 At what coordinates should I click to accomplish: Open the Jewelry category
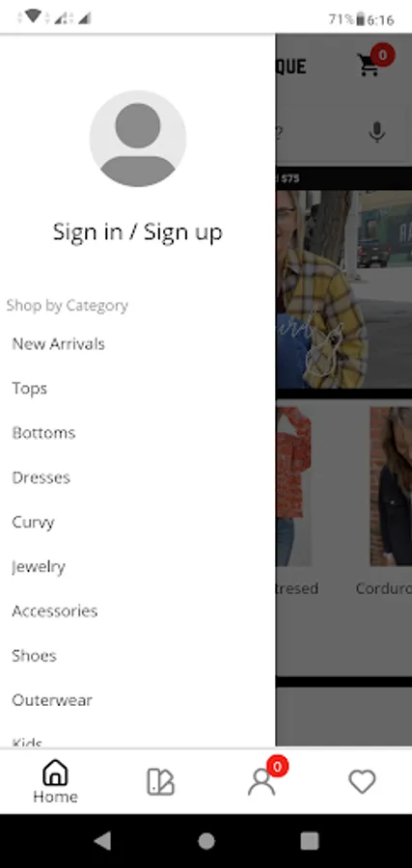(39, 567)
